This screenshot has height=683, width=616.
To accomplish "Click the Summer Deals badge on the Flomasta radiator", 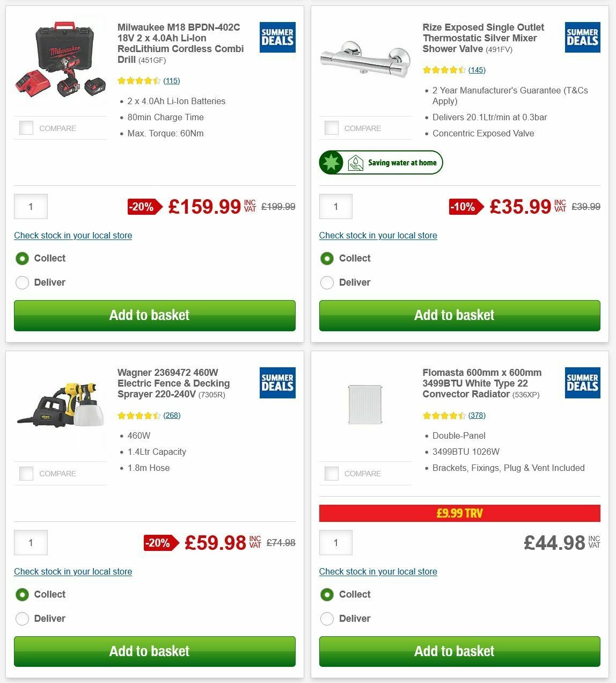I will point(582,383).
